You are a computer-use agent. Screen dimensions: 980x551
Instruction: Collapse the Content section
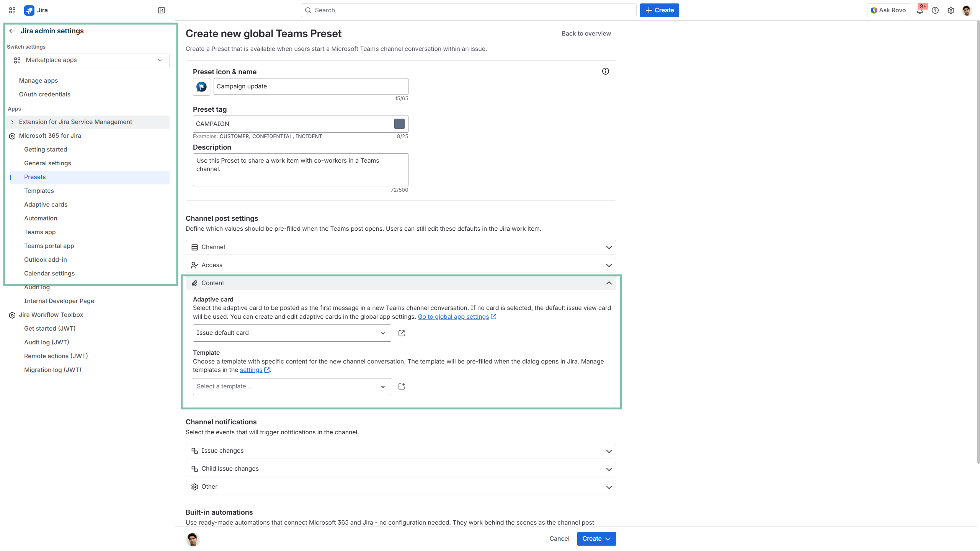click(609, 283)
